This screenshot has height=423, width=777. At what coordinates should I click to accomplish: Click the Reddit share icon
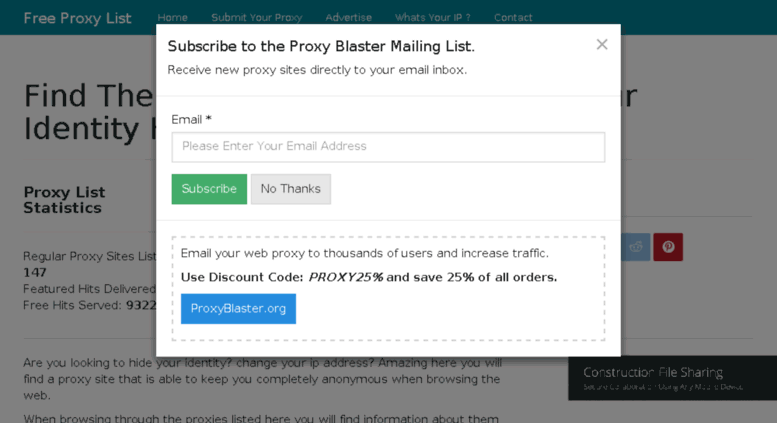pos(635,247)
